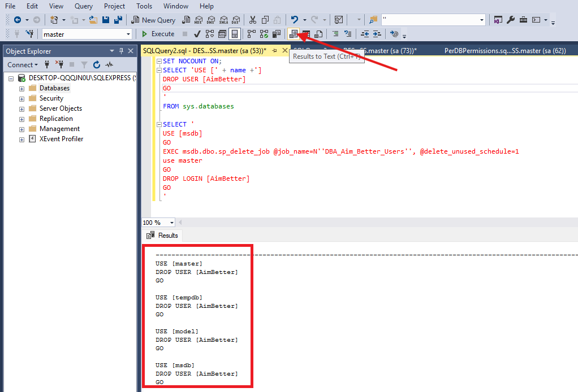The image size is (578, 392).
Task: Click the Specify Values for Template Parameters icon
Action: pos(394,34)
